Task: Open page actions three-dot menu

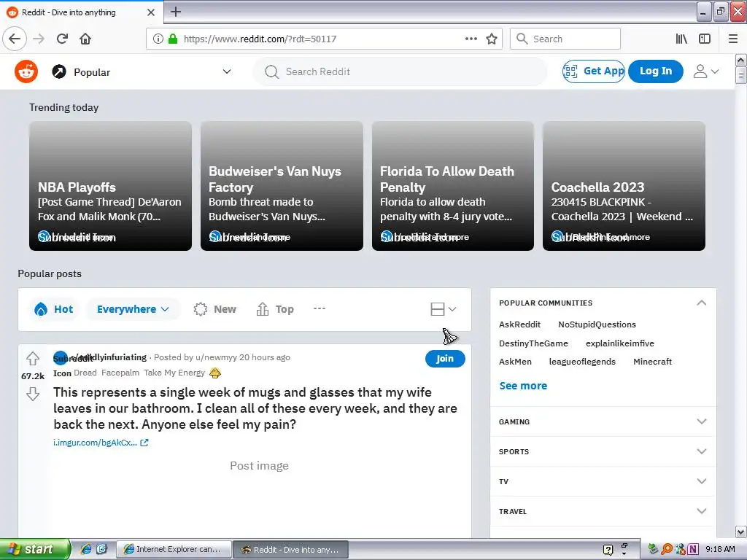Action: click(471, 39)
